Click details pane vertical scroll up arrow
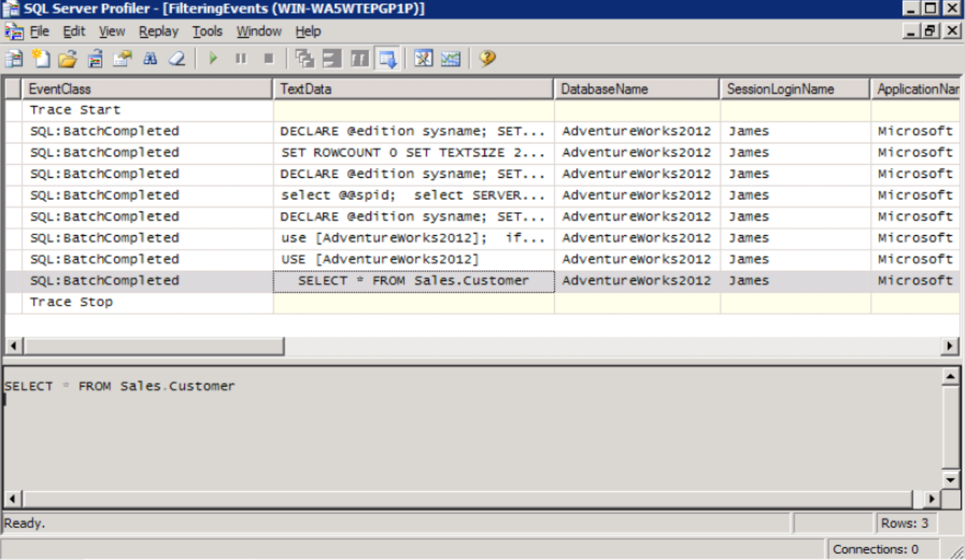This screenshot has width=966, height=560. tap(951, 376)
